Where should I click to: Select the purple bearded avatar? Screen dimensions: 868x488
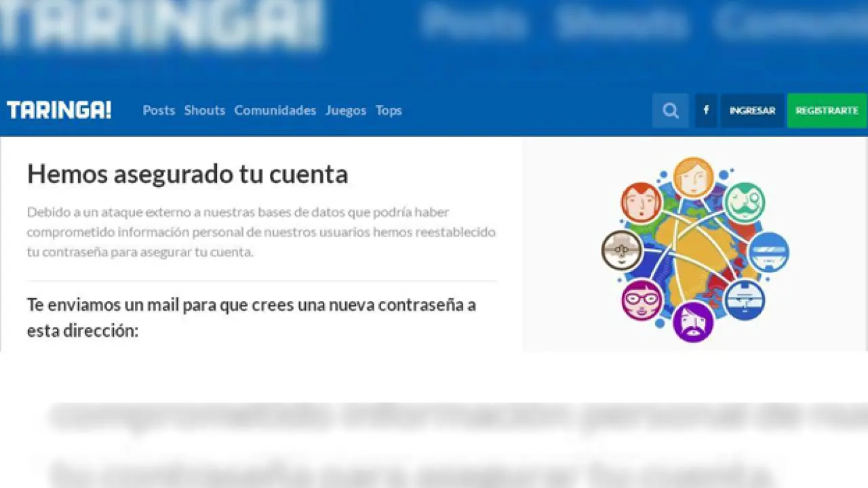point(693,321)
